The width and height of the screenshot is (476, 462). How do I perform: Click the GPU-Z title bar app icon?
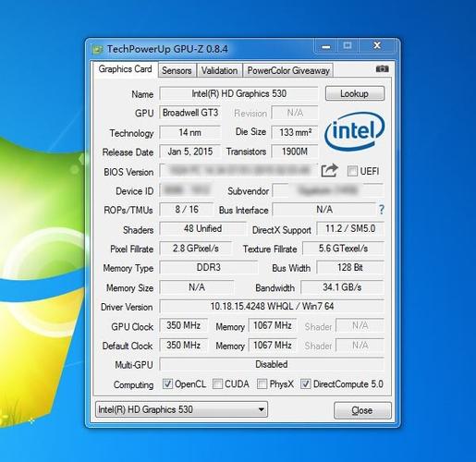(x=97, y=49)
